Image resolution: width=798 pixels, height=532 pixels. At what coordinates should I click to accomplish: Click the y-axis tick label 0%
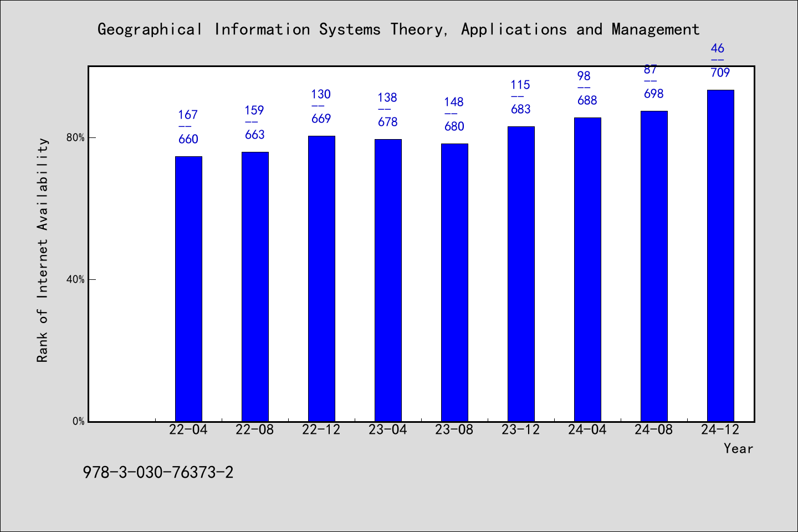(78, 421)
